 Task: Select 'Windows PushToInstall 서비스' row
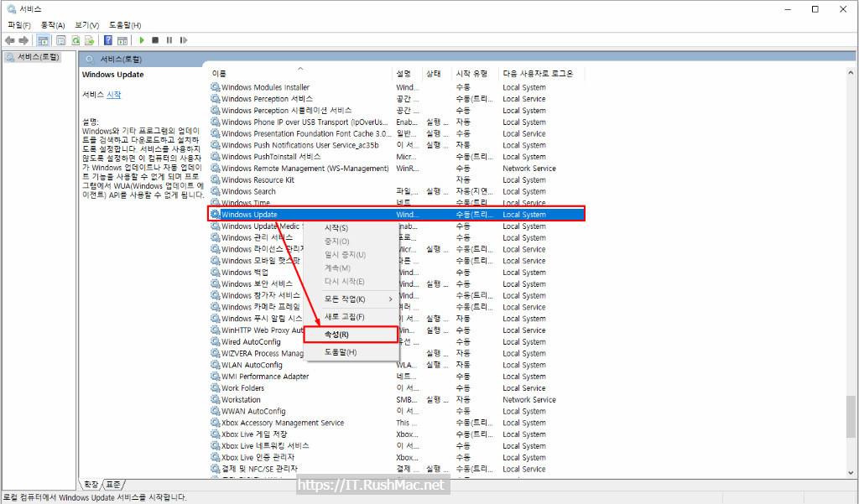tap(397, 157)
